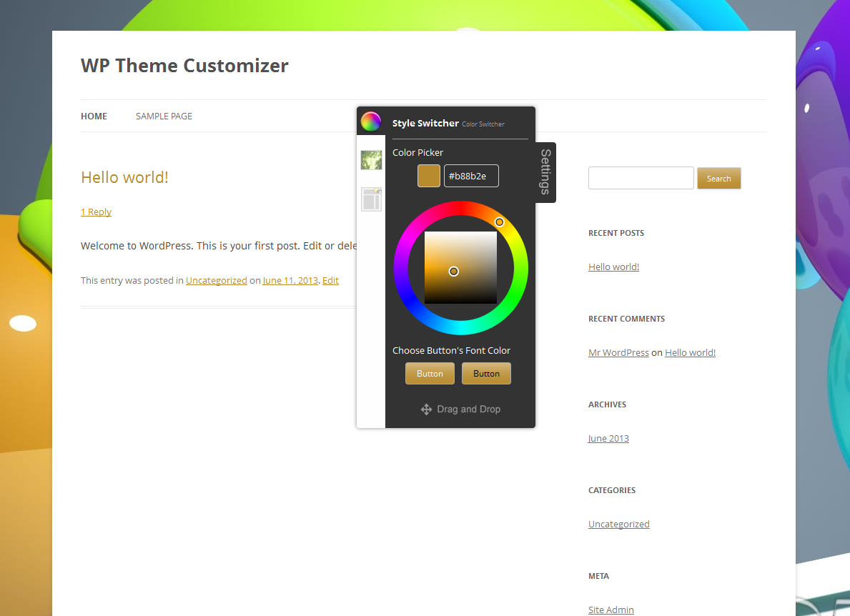Click the RECENT COMMENTS widget heading

(x=627, y=319)
